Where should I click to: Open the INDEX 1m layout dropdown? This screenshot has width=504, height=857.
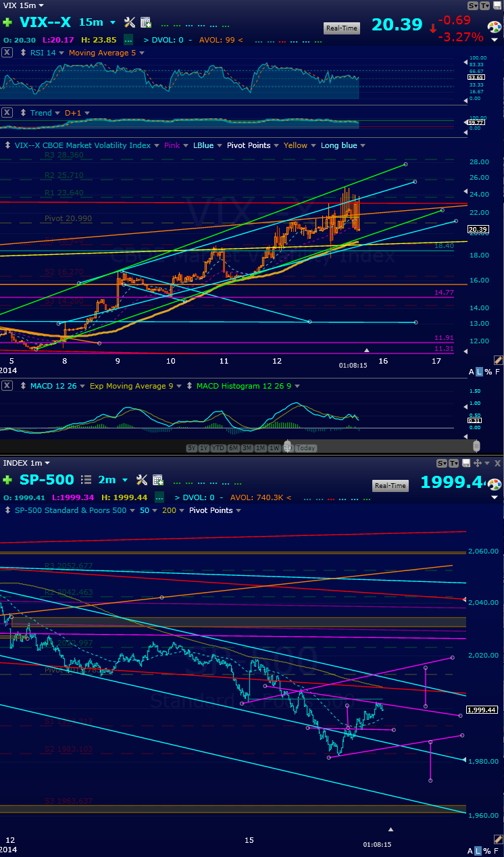point(48,463)
